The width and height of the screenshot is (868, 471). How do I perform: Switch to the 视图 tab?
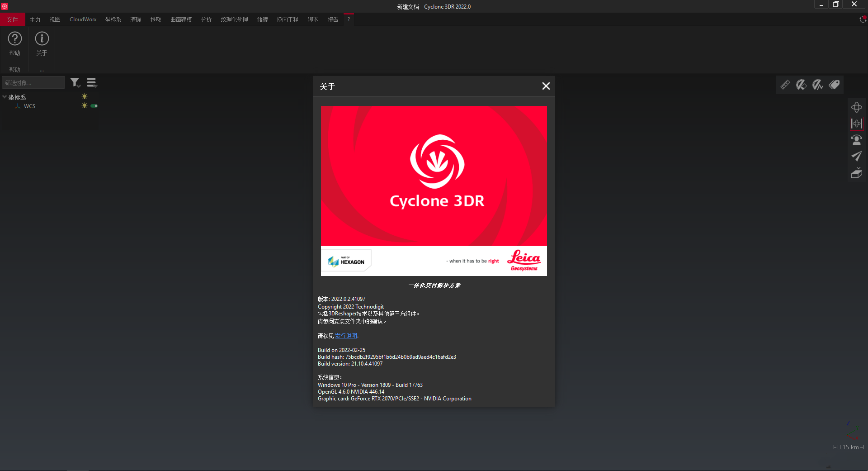coord(55,19)
